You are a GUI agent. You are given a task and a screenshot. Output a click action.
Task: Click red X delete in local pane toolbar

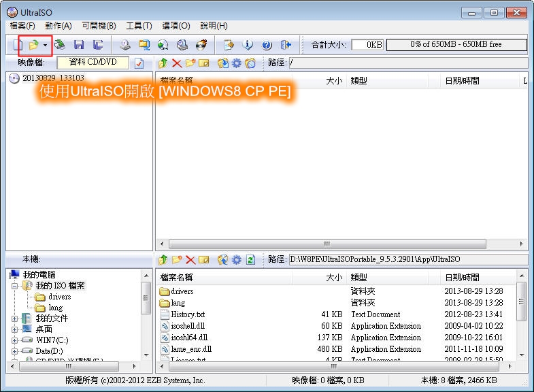[190, 260]
